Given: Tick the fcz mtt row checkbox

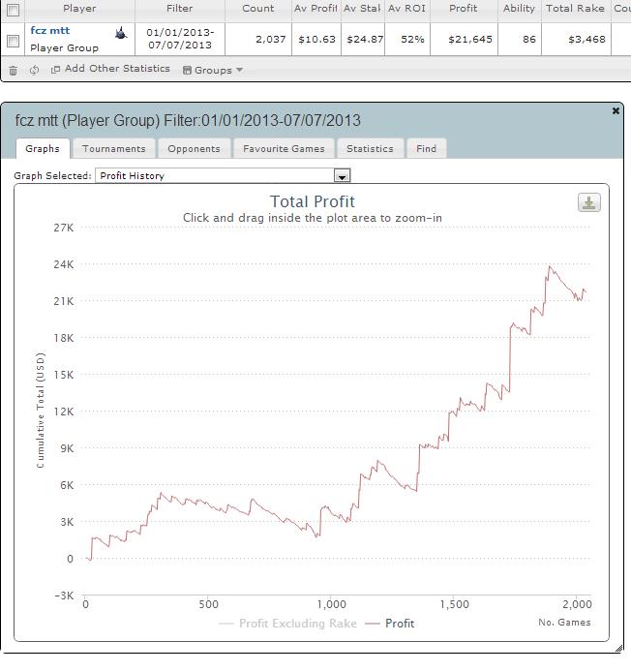Looking at the screenshot, I should 14,41.
